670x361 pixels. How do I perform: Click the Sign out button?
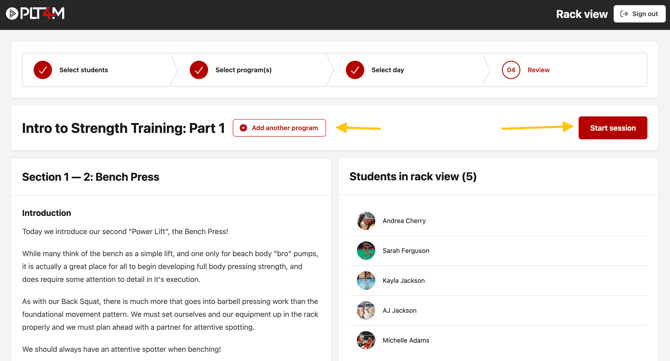point(639,14)
